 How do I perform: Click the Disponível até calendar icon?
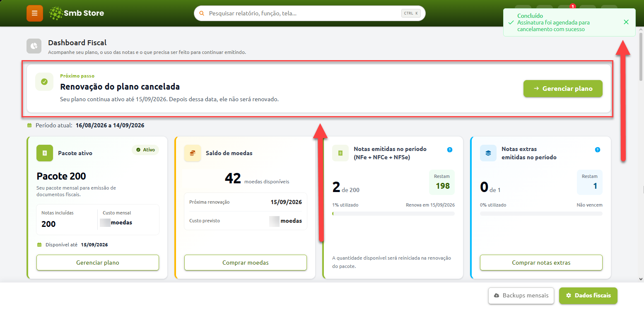(x=39, y=245)
